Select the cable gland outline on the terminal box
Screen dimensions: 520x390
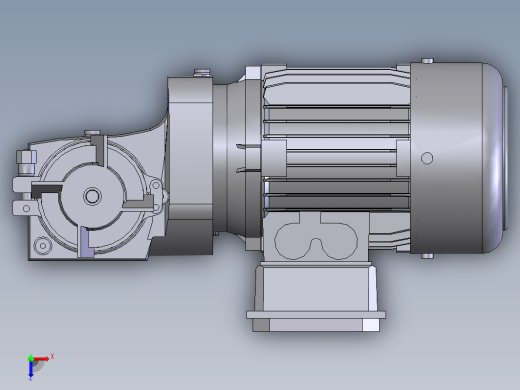pos(316,240)
